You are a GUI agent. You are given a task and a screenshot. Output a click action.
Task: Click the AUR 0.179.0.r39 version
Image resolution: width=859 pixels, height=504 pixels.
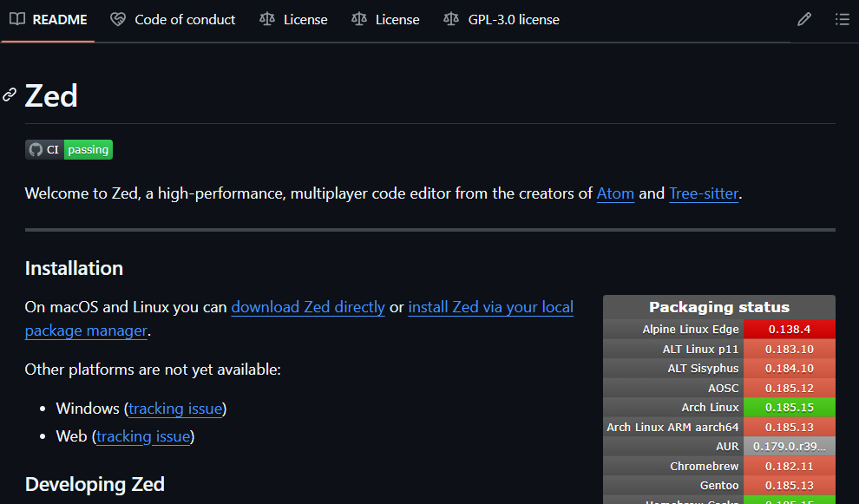pos(790,447)
